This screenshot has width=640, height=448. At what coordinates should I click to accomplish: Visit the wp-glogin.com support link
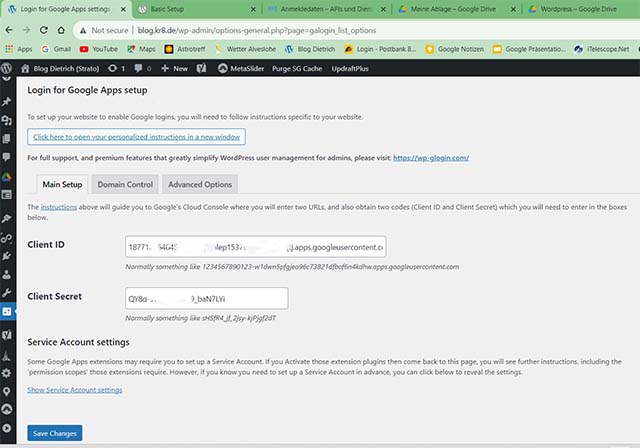pos(431,158)
